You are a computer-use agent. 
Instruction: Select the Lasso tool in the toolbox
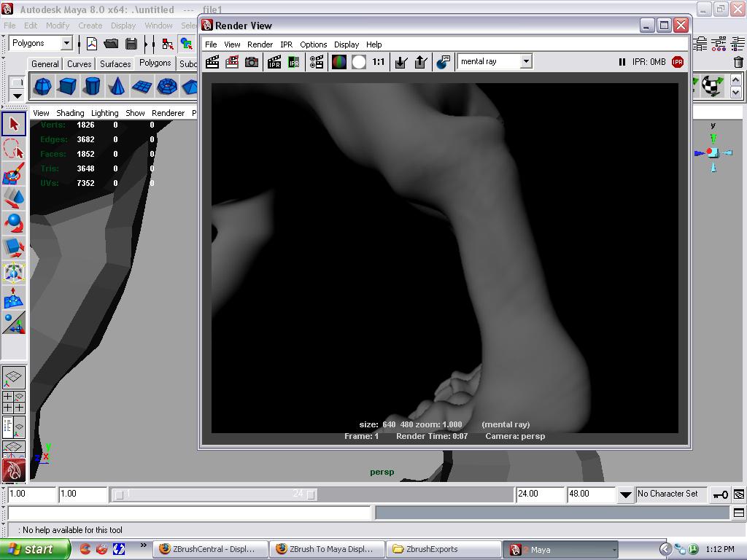point(13,149)
